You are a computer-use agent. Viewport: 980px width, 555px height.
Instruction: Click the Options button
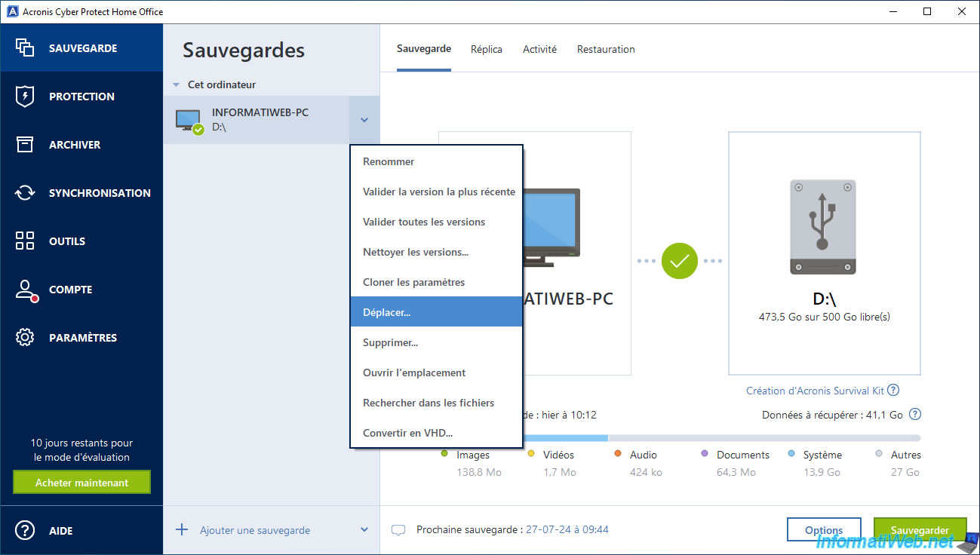click(824, 530)
